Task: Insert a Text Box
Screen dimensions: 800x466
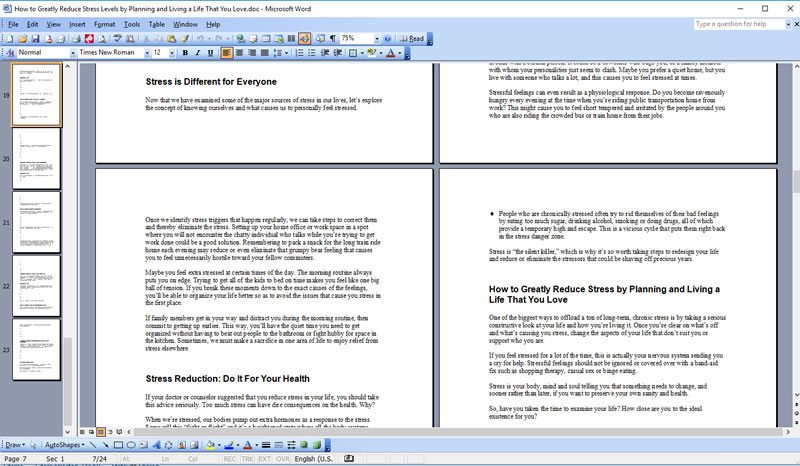Action: coord(143,445)
